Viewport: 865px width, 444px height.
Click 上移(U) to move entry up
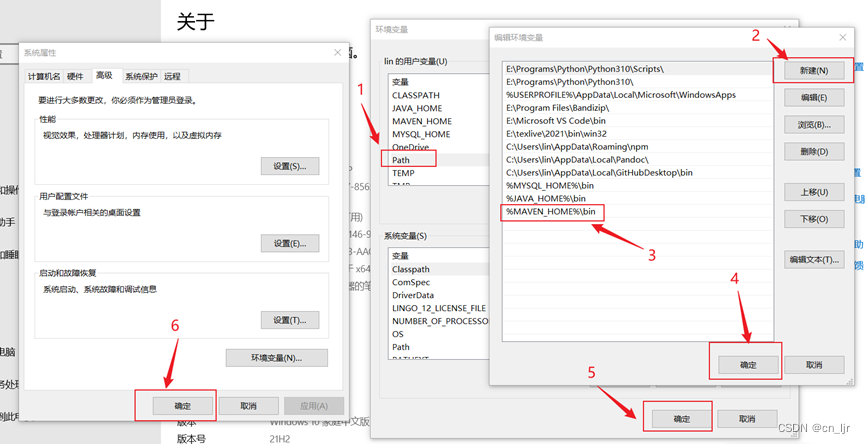coord(814,192)
